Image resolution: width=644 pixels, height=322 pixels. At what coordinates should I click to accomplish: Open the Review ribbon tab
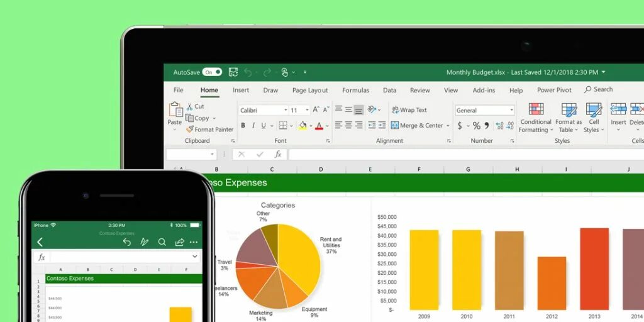(419, 91)
